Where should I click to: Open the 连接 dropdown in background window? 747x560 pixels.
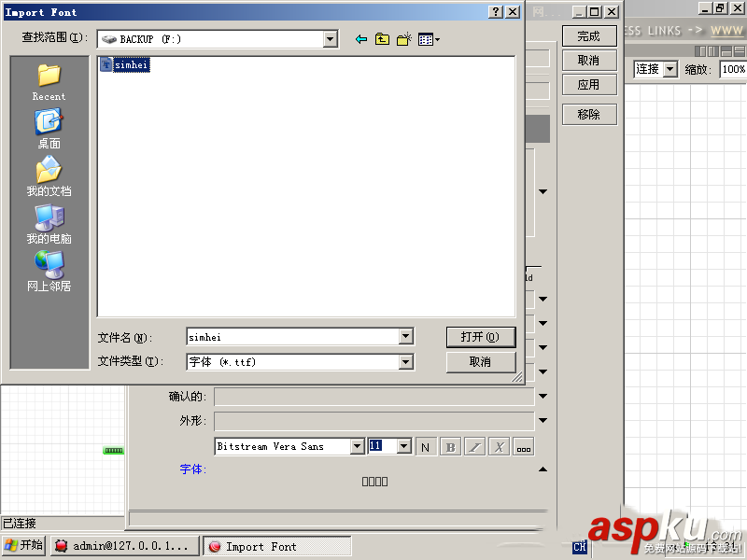click(x=670, y=69)
